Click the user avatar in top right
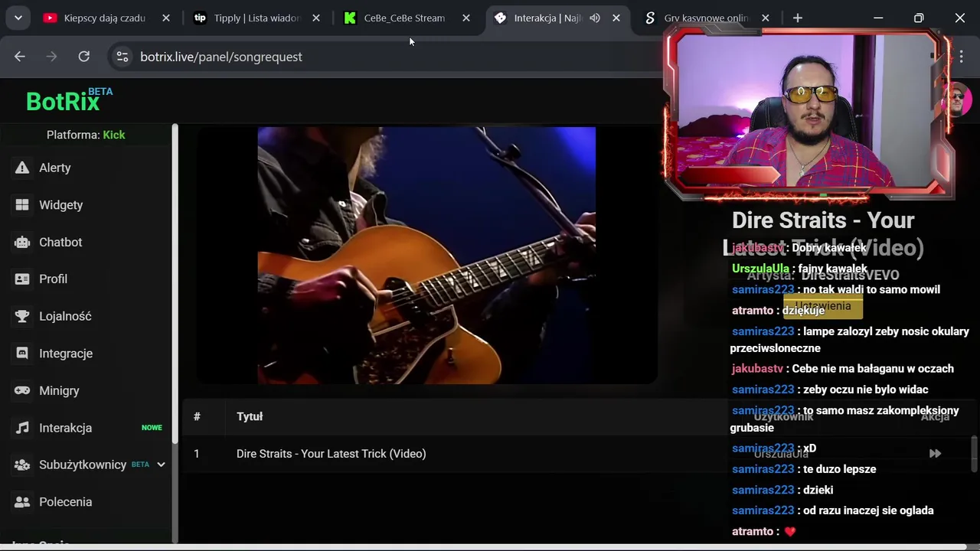 pos(956,100)
